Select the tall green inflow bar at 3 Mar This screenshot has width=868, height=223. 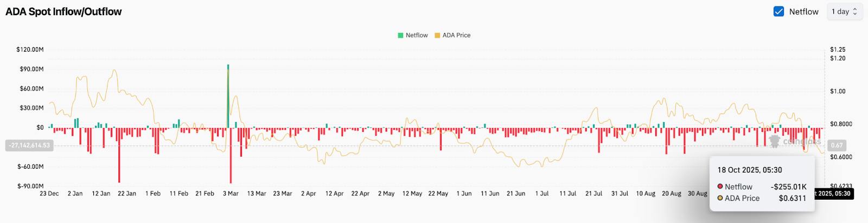tap(228, 96)
